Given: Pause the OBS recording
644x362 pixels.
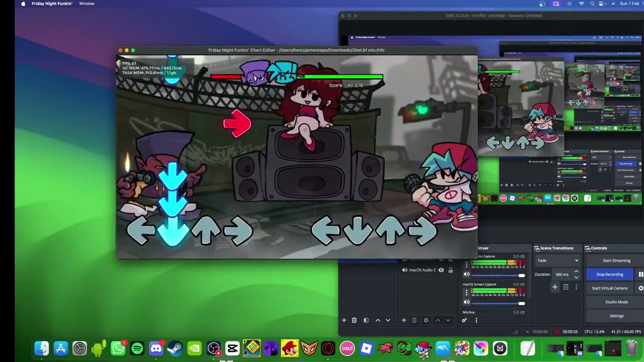Looking at the screenshot, I should (640, 275).
